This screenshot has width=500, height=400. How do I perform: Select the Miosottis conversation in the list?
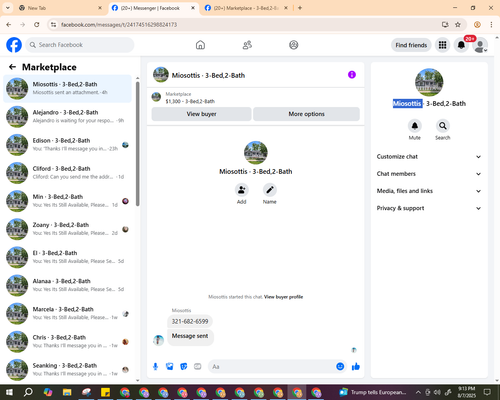[x=67, y=89]
